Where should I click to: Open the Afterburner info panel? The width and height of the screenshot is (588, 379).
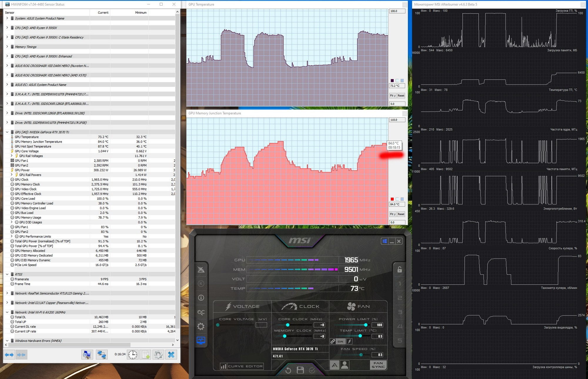[x=201, y=298]
